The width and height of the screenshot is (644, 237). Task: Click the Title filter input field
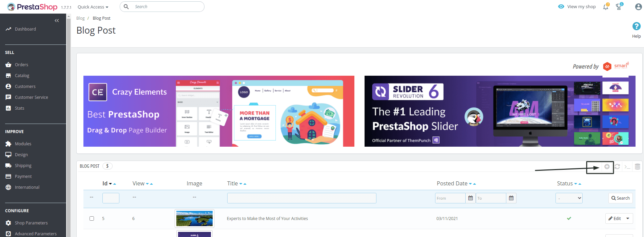(302, 198)
